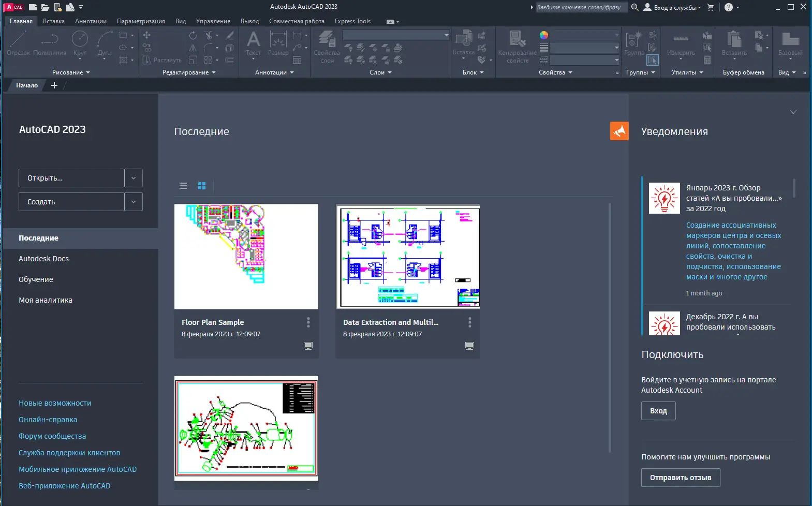The width and height of the screenshot is (812, 506).
Task: Click the help question mark icon
Action: pos(729,7)
